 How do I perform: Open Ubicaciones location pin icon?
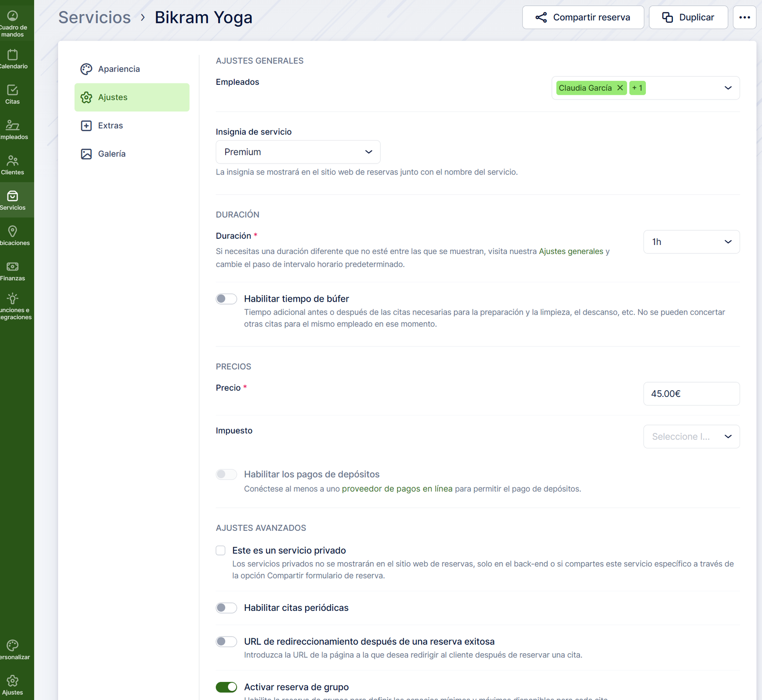pyautogui.click(x=13, y=232)
